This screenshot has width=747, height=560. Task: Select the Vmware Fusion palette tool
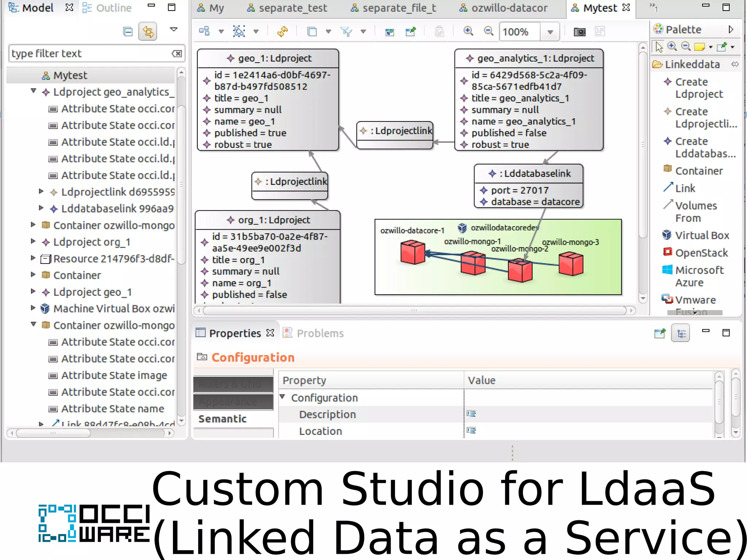(x=689, y=304)
